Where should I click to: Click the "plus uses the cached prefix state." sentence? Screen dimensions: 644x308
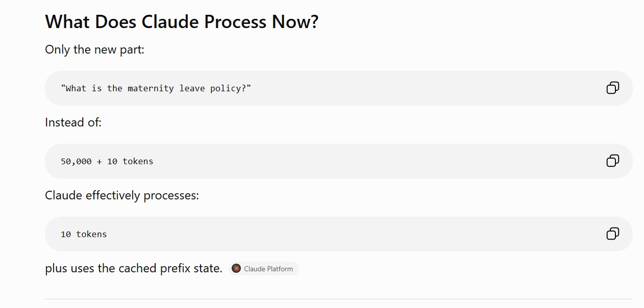[x=134, y=268]
